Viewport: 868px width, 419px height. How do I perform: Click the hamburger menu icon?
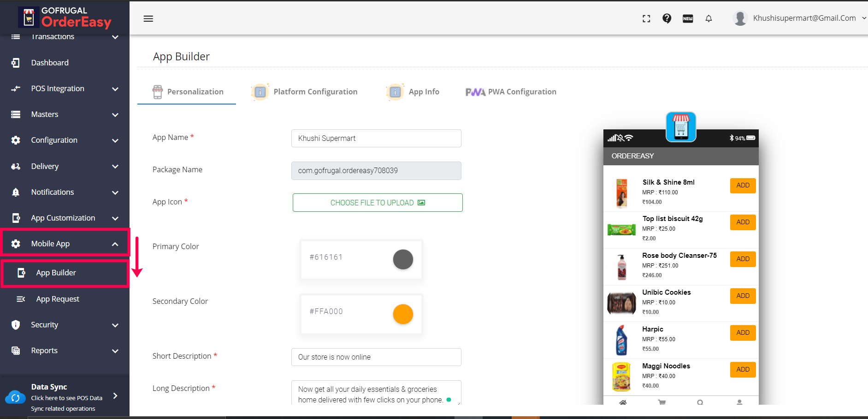coord(148,19)
